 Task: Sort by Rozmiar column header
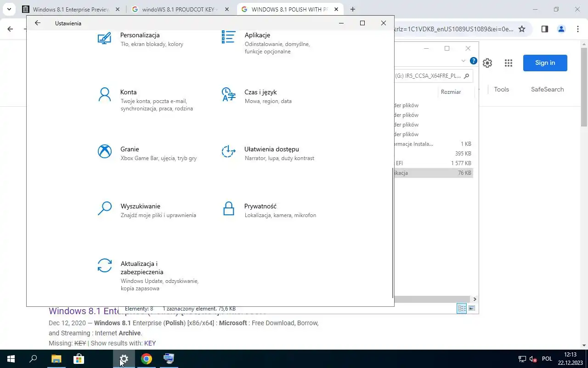tap(451, 92)
